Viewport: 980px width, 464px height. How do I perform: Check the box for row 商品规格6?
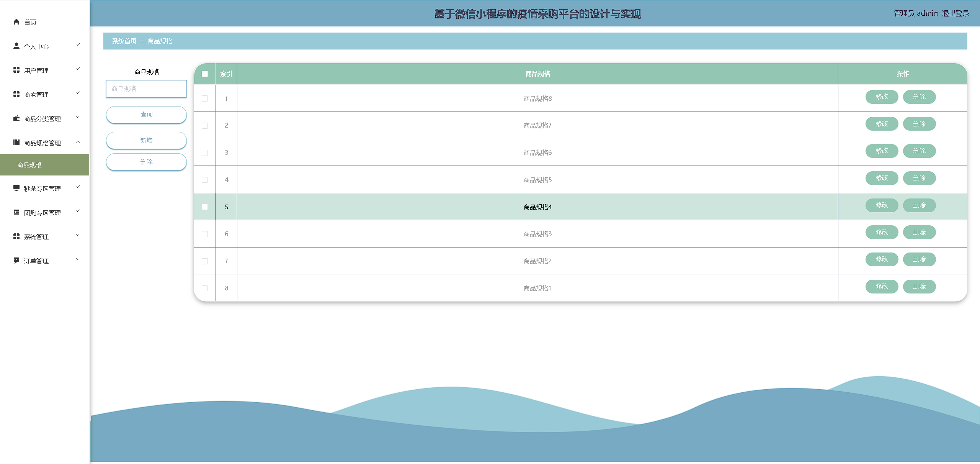[x=205, y=153]
